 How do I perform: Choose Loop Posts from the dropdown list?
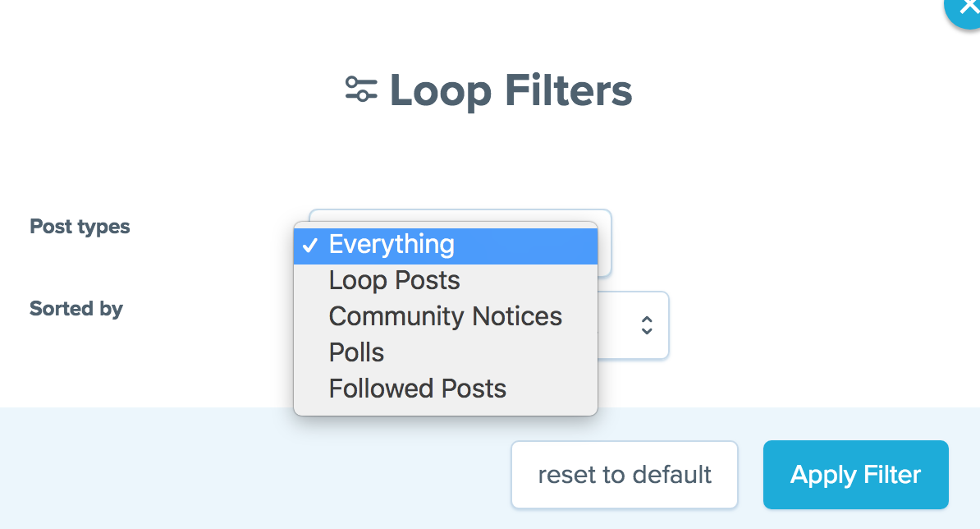(x=394, y=281)
